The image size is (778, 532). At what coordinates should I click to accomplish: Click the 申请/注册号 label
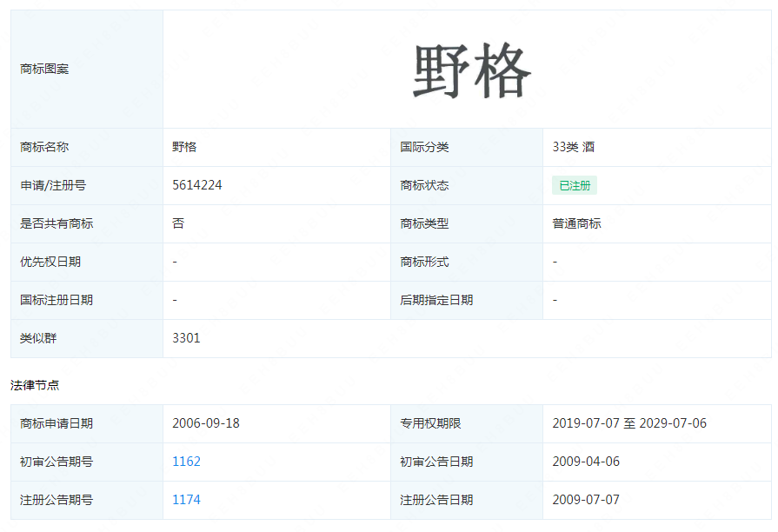[53, 186]
